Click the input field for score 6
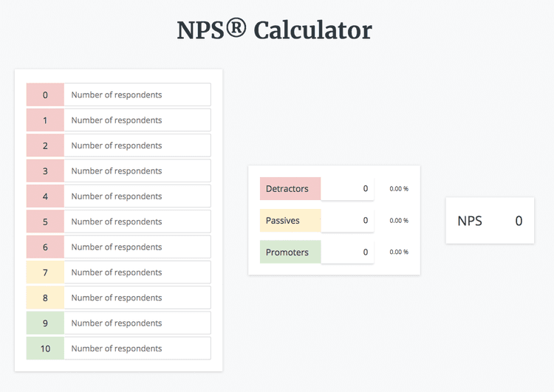Viewport: 554px width, 392px height. (137, 247)
